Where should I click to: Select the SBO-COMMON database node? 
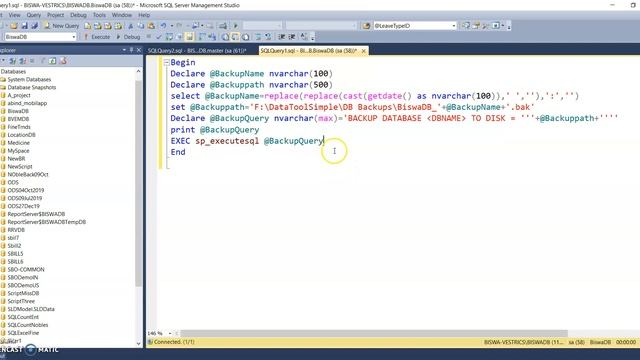click(x=26, y=269)
